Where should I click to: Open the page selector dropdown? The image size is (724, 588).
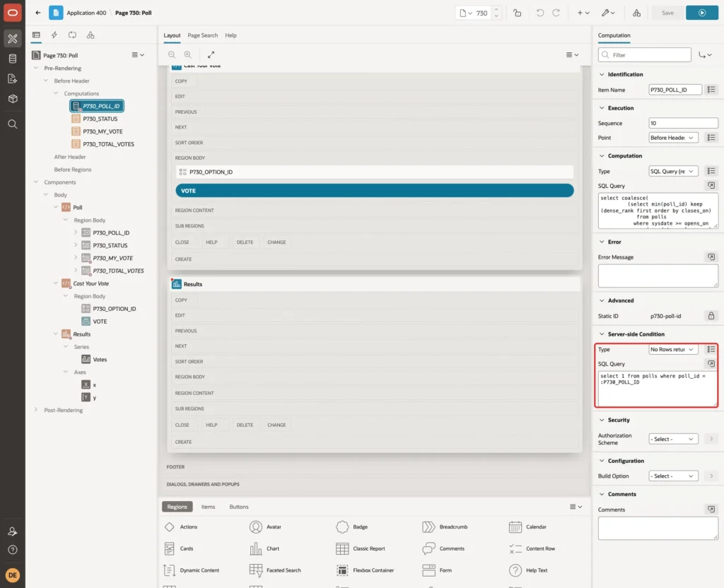click(465, 13)
